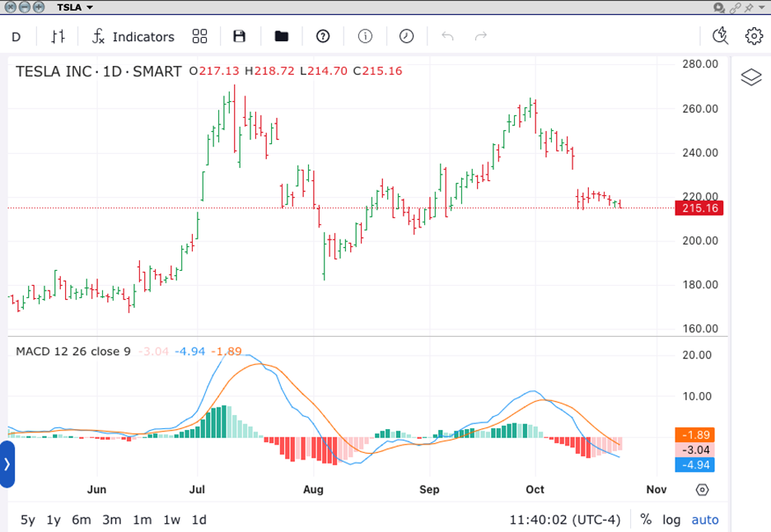Screen dimensions: 771x532
Task: Click the chat bubble icon in title bar
Action: (719, 7)
